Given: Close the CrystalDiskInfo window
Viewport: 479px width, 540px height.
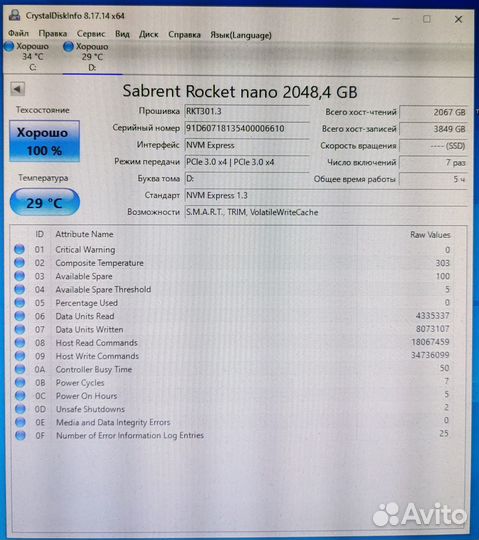Looking at the screenshot, I should click(458, 19).
